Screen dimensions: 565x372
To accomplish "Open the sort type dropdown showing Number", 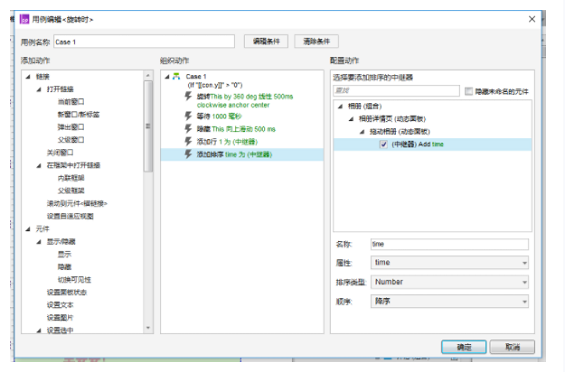I will click(x=449, y=282).
